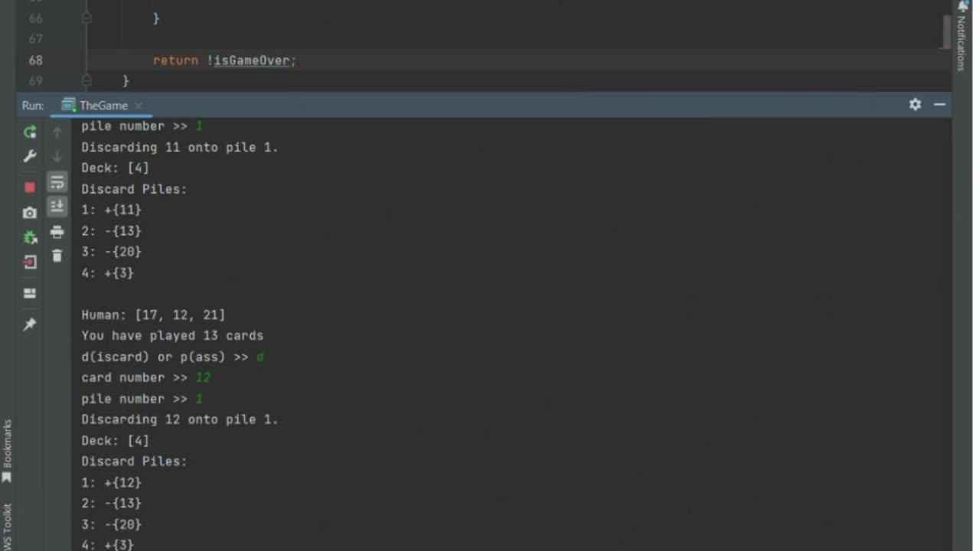Click the Exit icon with the red arrow
The image size is (980, 551).
tap(30, 262)
